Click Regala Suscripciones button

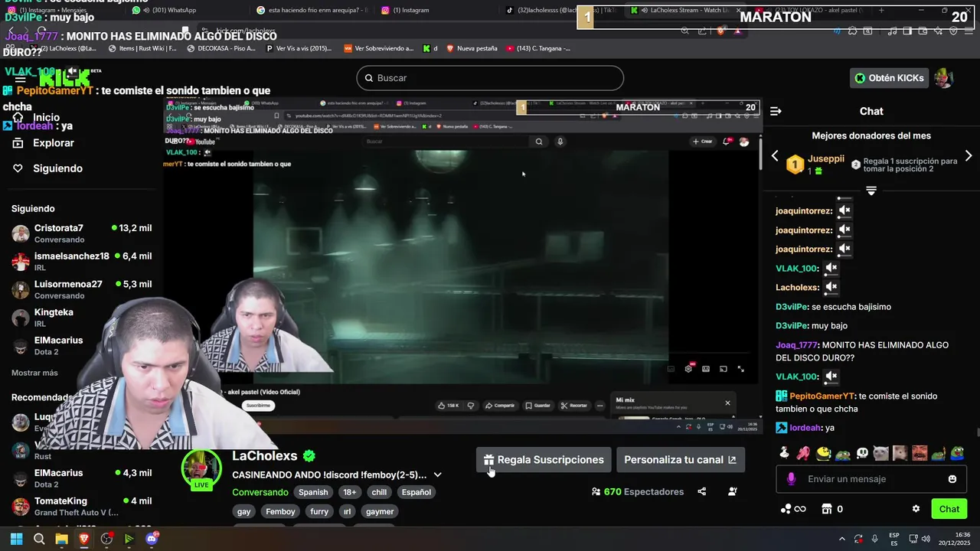tap(544, 460)
